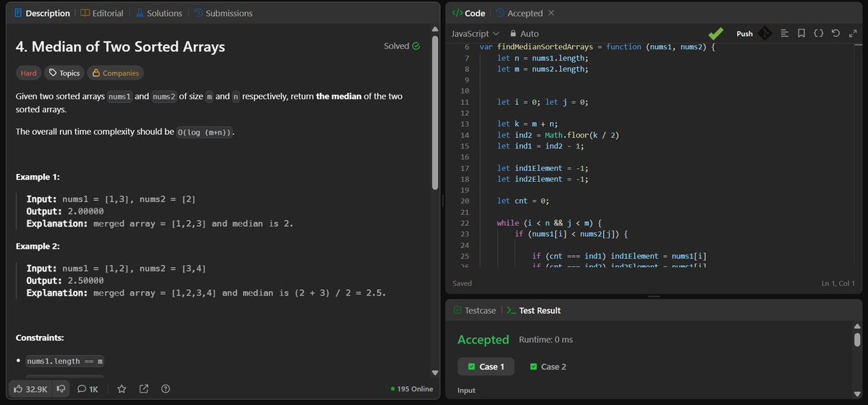The image size is (868, 405).
Task: Click the Submissions history clock icon
Action: click(x=198, y=13)
